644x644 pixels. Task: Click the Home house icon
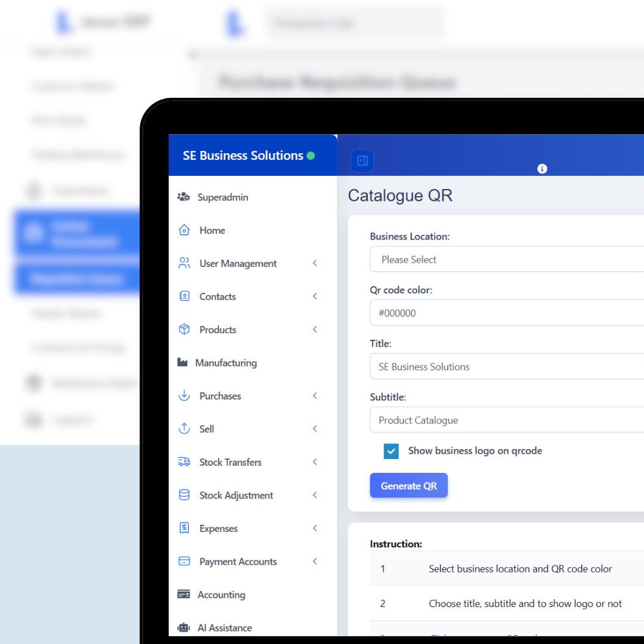184,230
